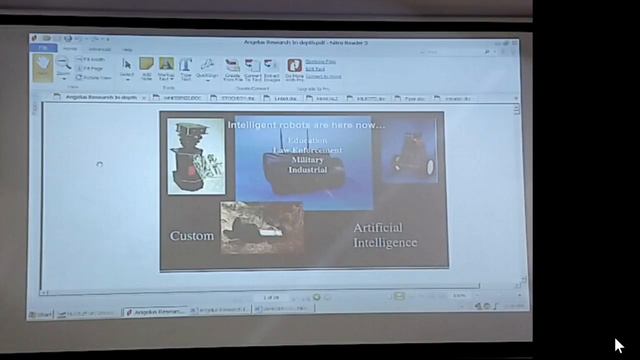Switch to the fourth document tab

(x=282, y=98)
